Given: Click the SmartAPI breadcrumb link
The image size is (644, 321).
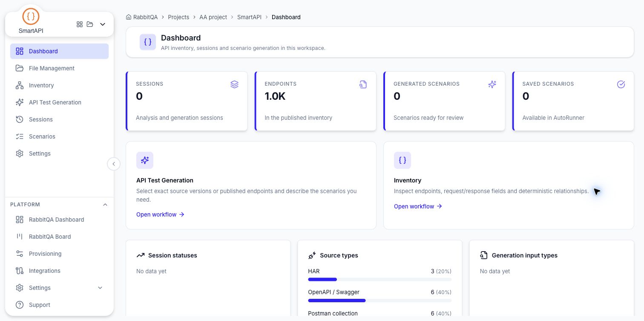Looking at the screenshot, I should (x=249, y=17).
